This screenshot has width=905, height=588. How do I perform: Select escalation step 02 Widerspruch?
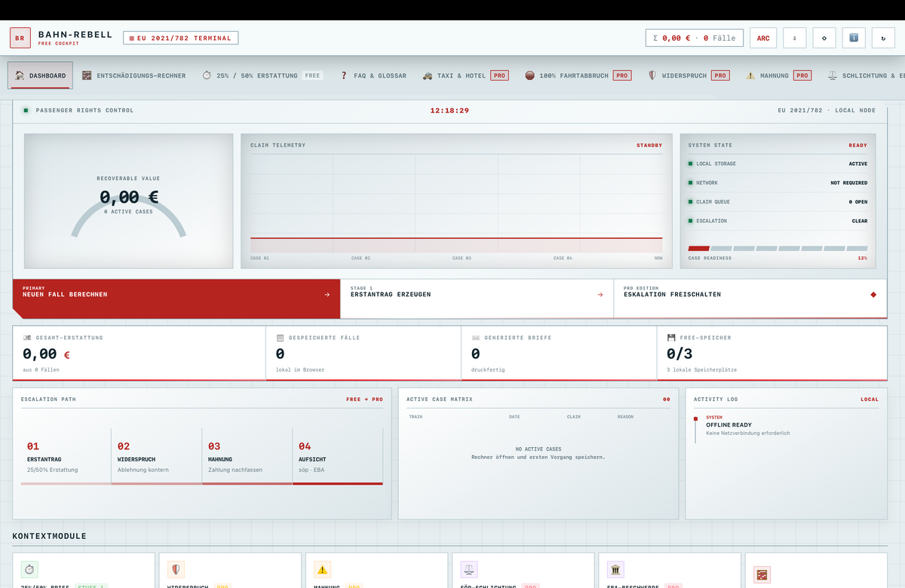[157, 457]
